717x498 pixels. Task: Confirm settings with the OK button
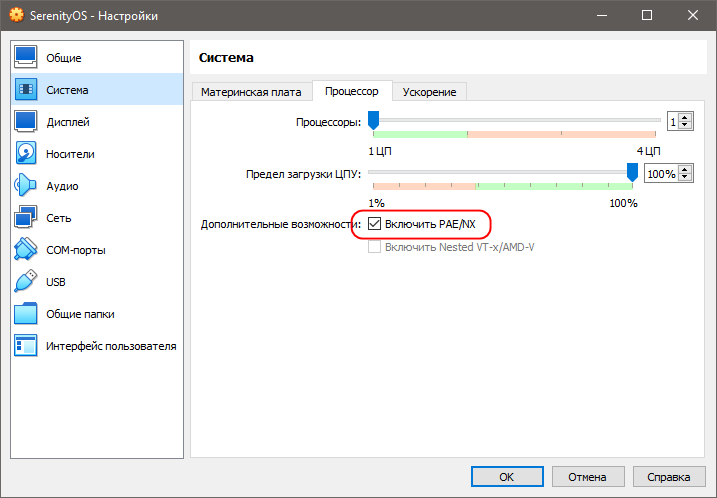tap(507, 477)
